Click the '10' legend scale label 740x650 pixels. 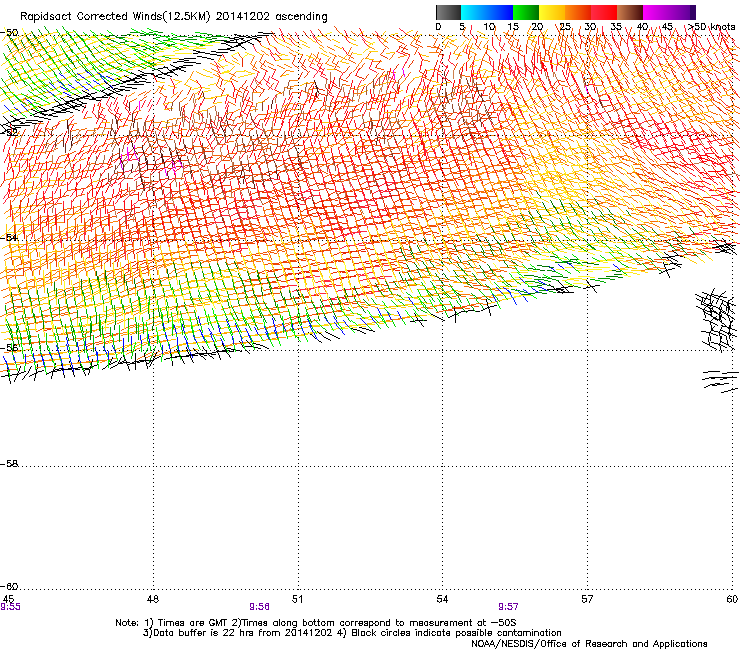tap(489, 27)
